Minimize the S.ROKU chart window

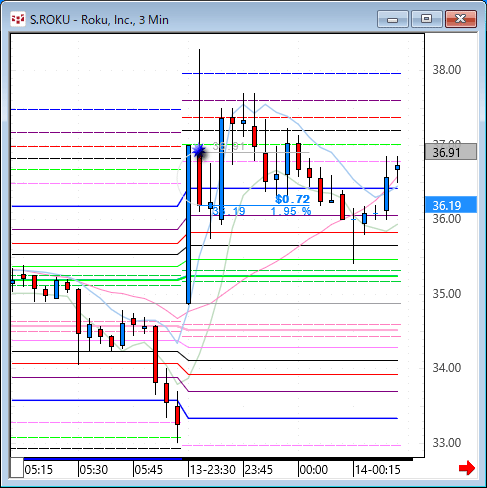point(393,19)
